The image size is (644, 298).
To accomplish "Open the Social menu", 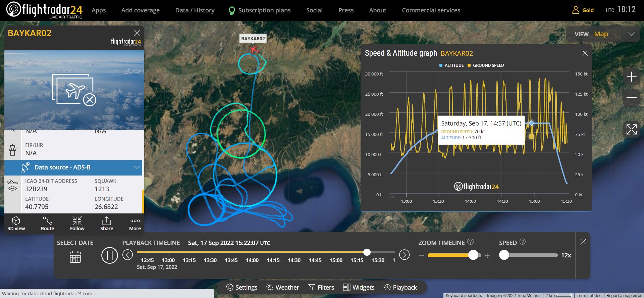I will 314,10.
